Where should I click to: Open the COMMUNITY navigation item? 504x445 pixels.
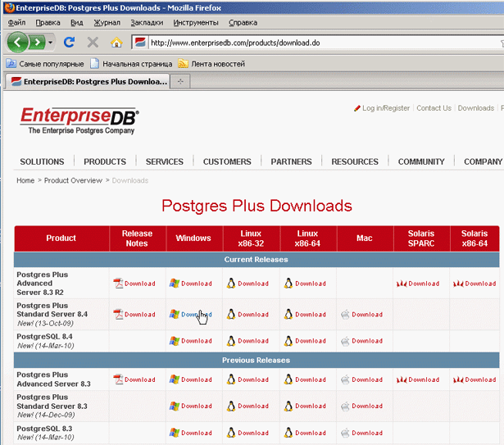pyautogui.click(x=421, y=161)
